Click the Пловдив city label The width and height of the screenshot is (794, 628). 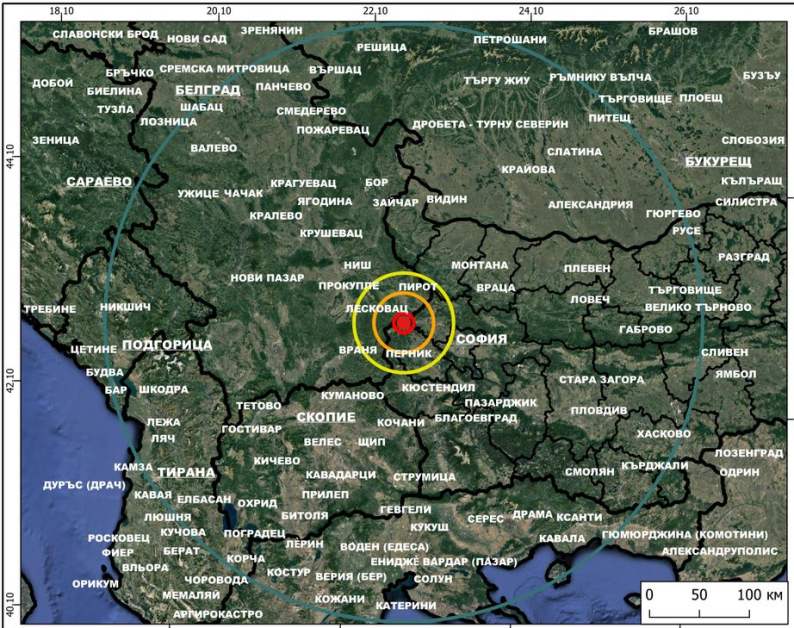598,411
